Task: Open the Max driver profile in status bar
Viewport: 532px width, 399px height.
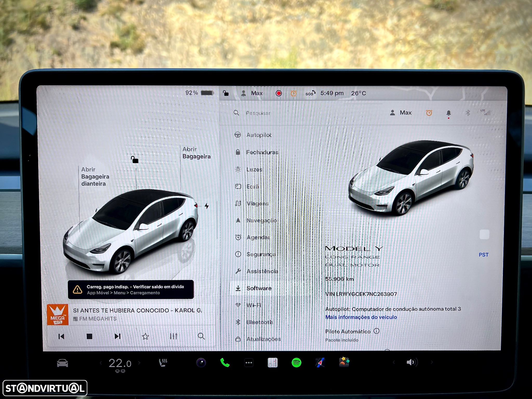Action: pyautogui.click(x=252, y=93)
